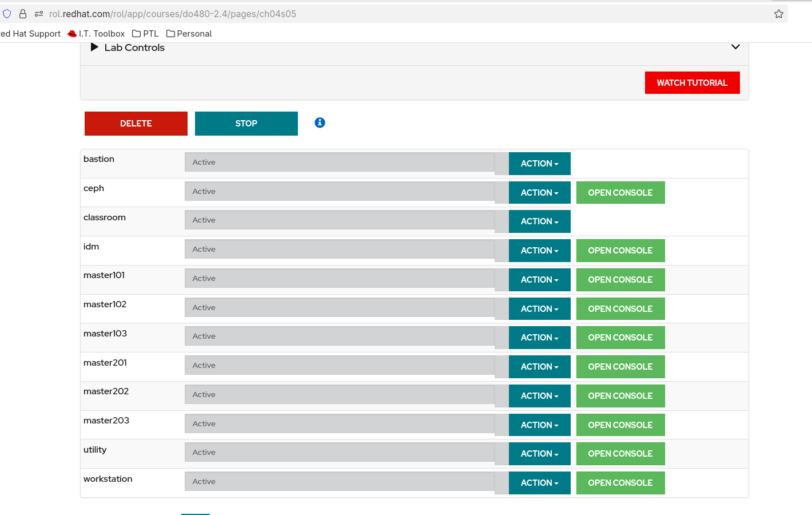Click the blue info icon beside STOP

coord(320,122)
